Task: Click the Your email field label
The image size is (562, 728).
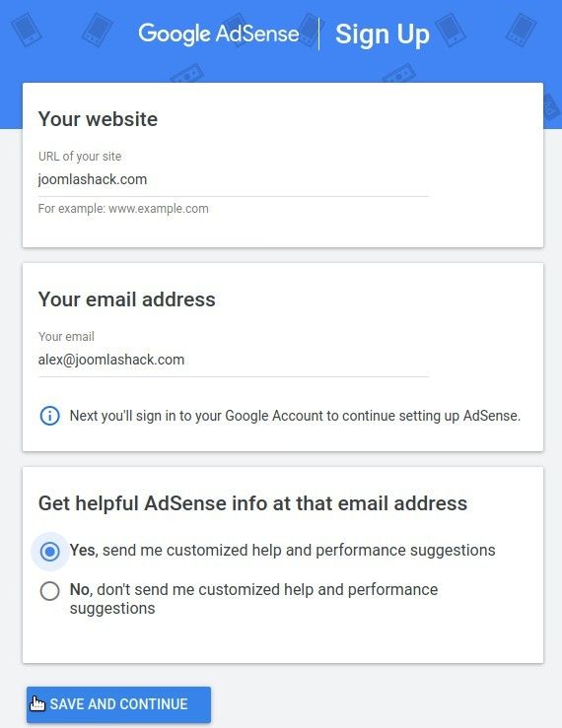Action: [x=66, y=337]
